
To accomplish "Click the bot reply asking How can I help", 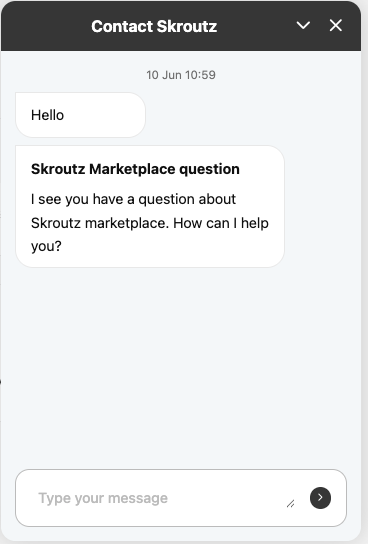I will click(150, 222).
